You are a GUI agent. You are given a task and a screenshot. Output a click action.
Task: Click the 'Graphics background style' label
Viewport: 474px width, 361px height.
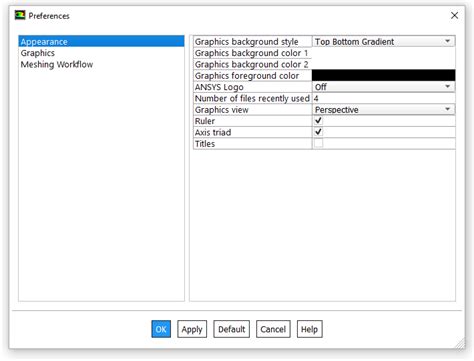pyautogui.click(x=246, y=42)
